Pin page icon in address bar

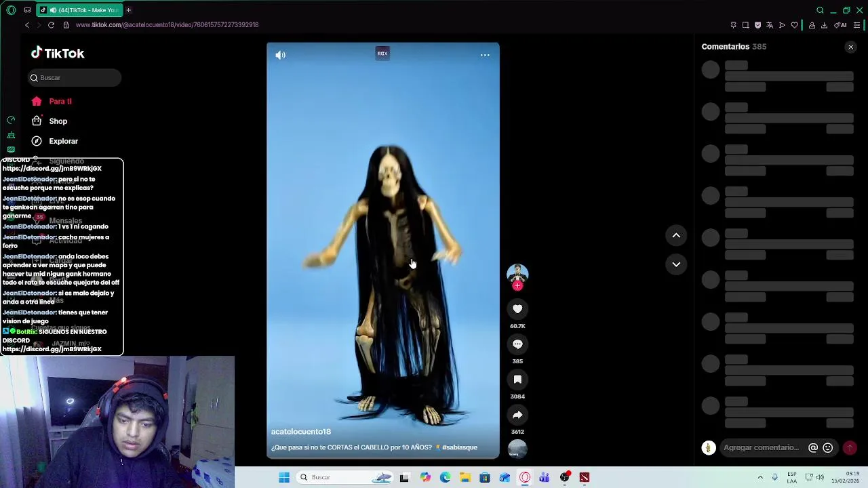click(733, 25)
